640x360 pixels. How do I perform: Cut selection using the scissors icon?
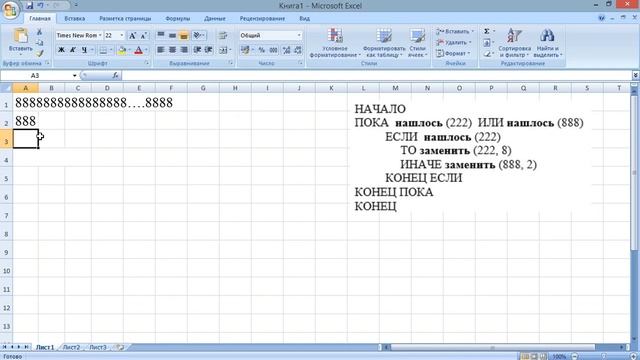point(40,32)
